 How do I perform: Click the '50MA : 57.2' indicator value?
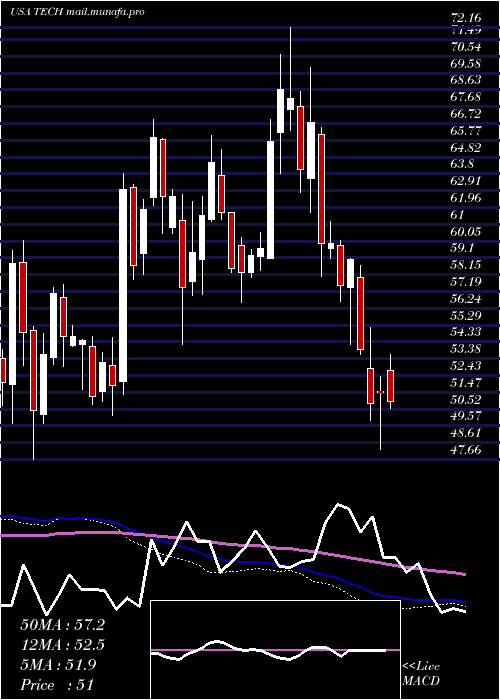62,625
